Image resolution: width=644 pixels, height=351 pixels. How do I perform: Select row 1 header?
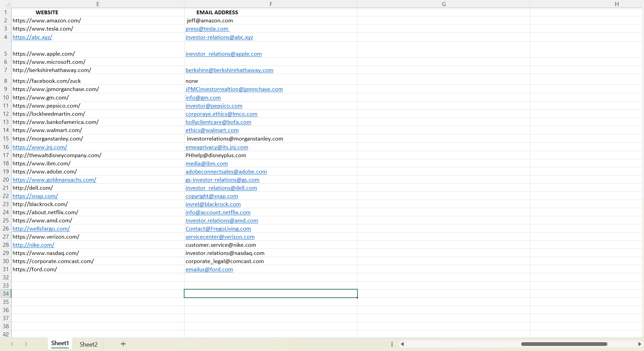point(5,12)
